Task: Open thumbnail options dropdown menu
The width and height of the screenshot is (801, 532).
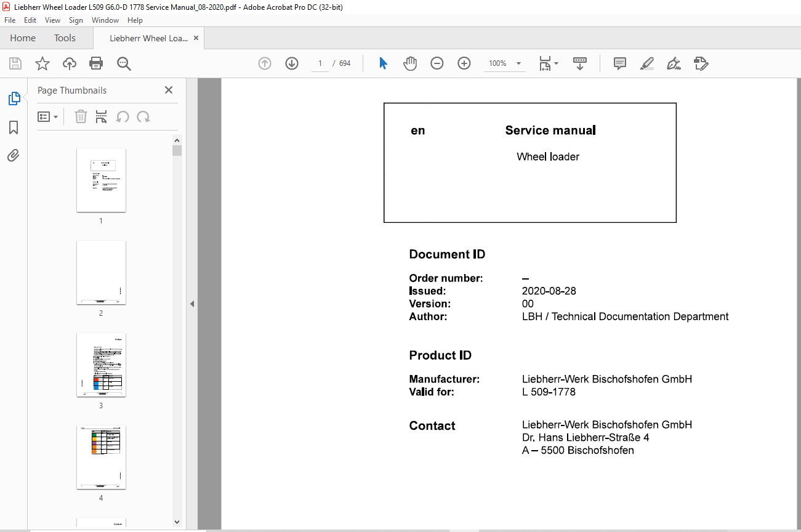Action: [48, 116]
